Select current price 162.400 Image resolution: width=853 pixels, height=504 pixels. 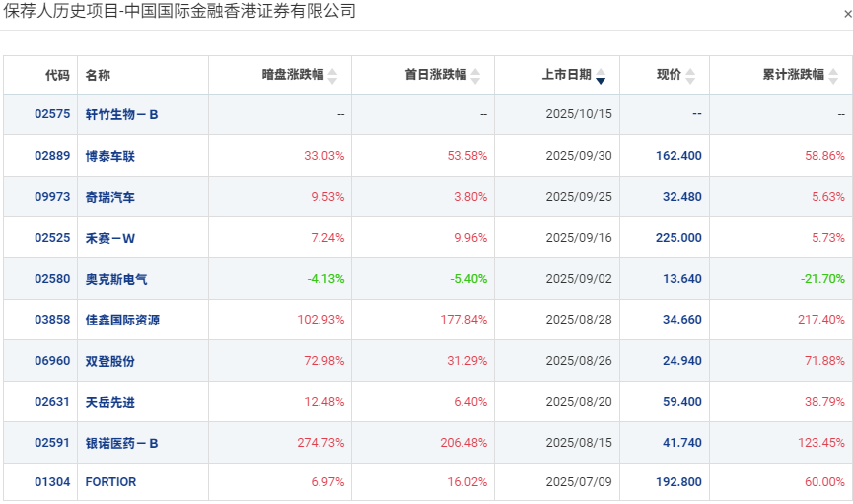pos(678,156)
